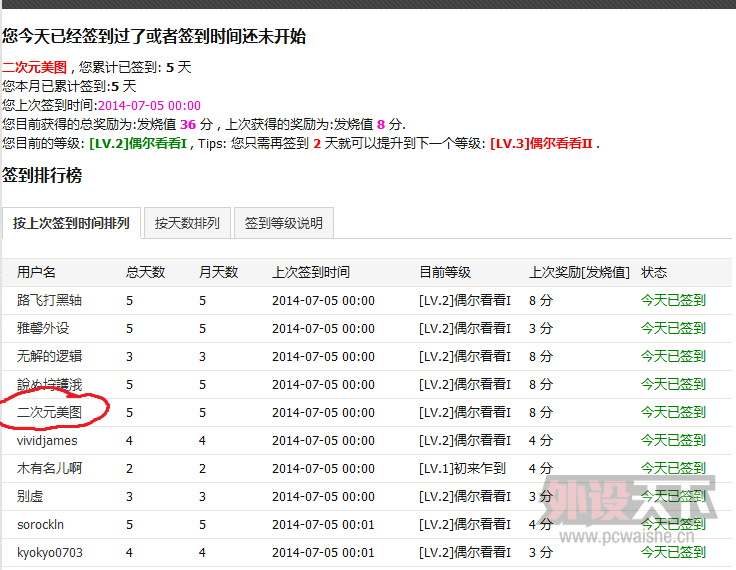This screenshot has width=736, height=570.
Task: Click username 无解的逻辑
Action: tap(49, 356)
